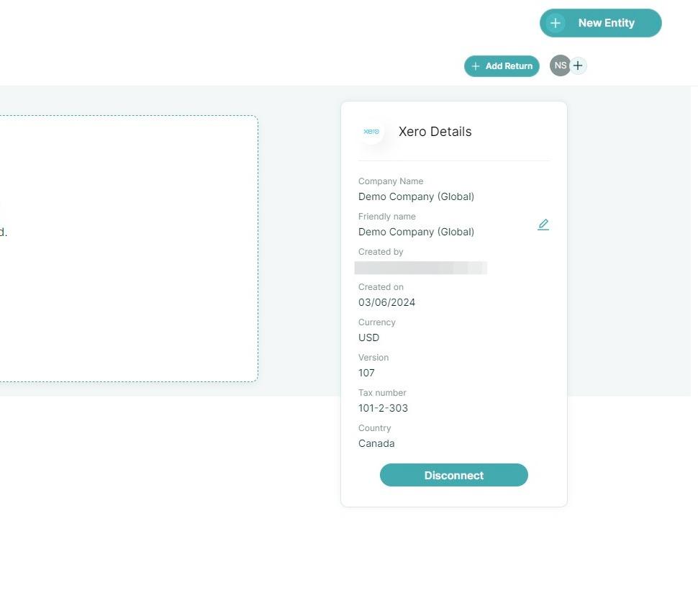Select the tax number 101-2-303
Image resolution: width=698 pixels, height=616 pixels.
pos(383,408)
